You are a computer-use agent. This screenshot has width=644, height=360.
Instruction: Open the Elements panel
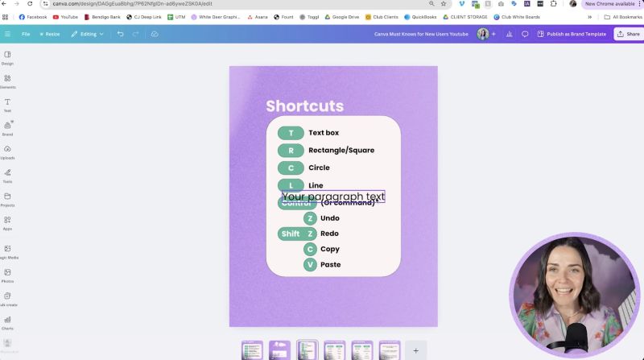pyautogui.click(x=7, y=82)
